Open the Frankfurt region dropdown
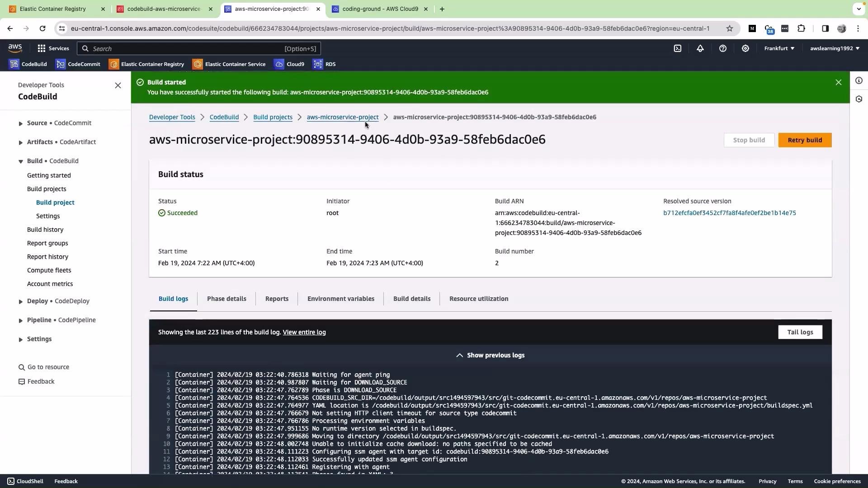The height and width of the screenshot is (488, 868). 779,48
